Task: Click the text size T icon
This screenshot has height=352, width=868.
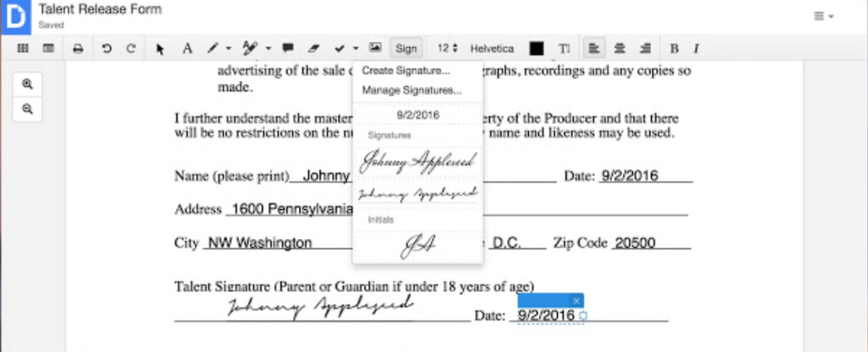Action: pos(564,48)
